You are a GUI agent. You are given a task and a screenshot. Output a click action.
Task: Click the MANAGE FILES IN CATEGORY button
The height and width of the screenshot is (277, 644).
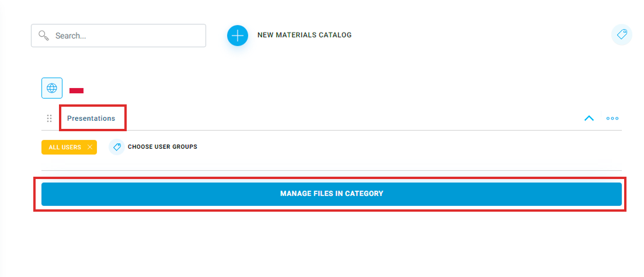click(x=332, y=194)
